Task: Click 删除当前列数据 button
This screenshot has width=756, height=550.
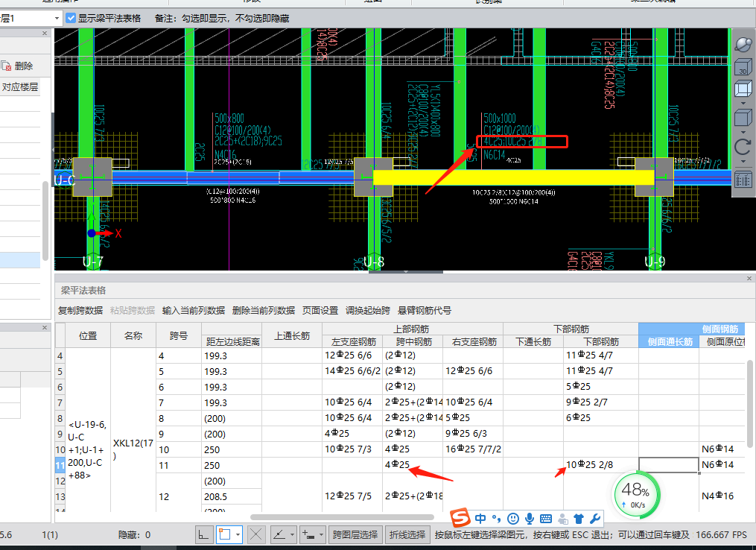Action: 263,310
